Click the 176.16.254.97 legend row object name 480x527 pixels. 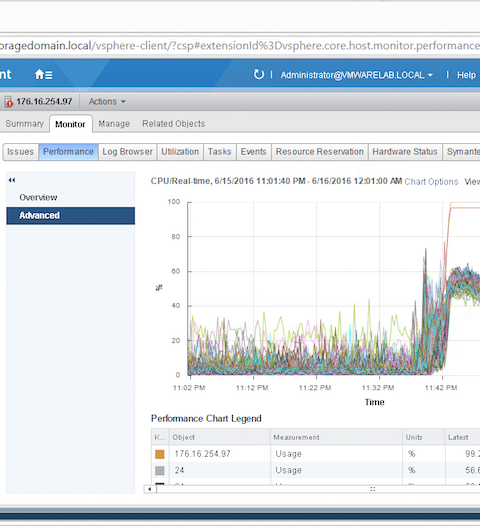click(x=202, y=454)
